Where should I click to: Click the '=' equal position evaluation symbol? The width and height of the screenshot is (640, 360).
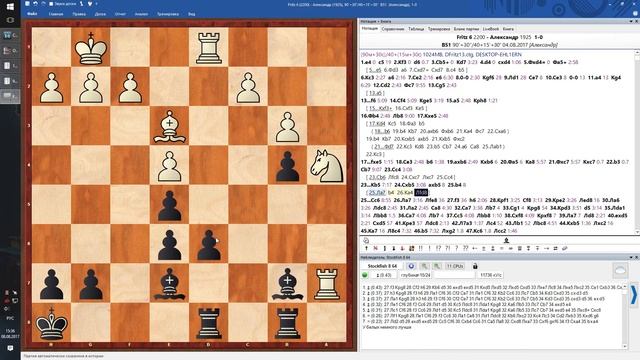tap(502, 248)
